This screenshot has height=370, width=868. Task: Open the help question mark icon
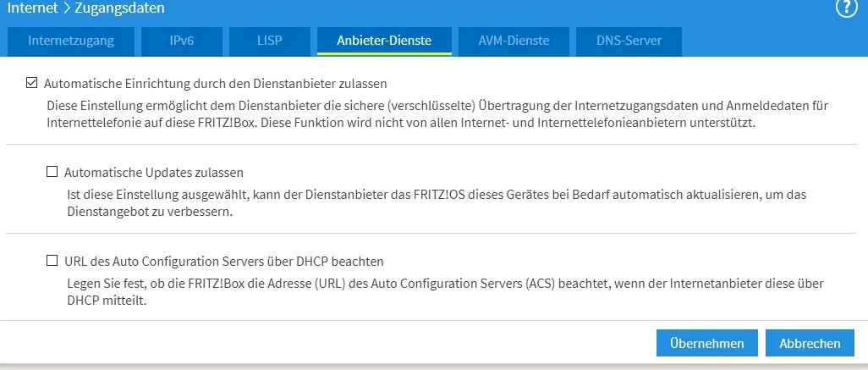coord(847,8)
